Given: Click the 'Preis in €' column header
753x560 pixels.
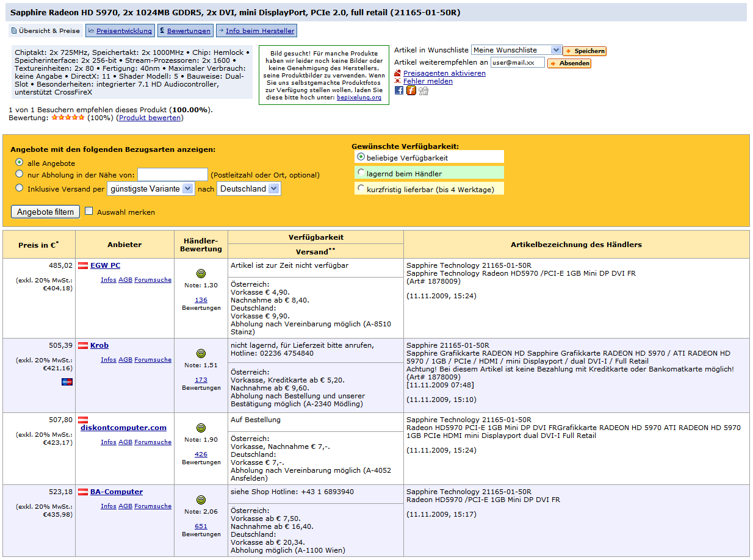Looking at the screenshot, I should tap(38, 245).
